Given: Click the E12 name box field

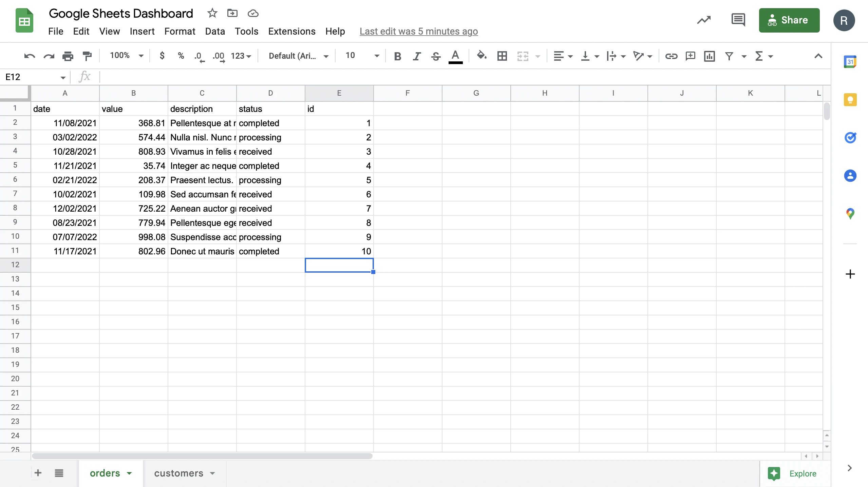Looking at the screenshot, I should click(x=35, y=77).
